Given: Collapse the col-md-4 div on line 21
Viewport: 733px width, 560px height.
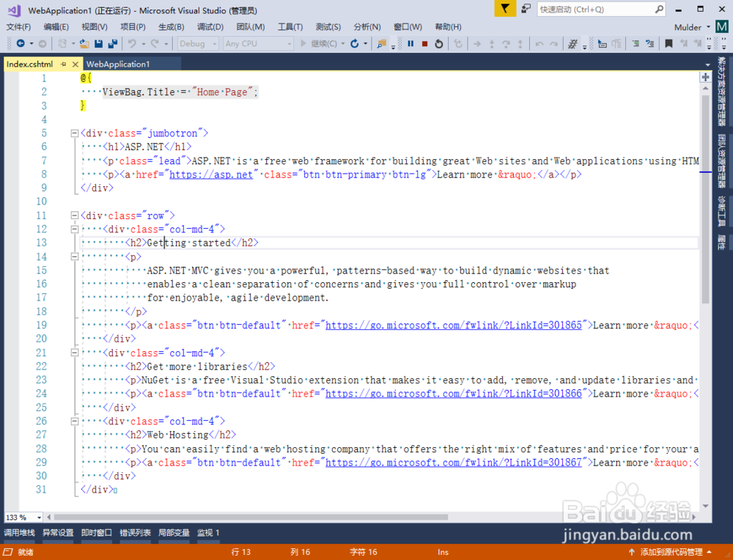Looking at the screenshot, I should point(74,353).
